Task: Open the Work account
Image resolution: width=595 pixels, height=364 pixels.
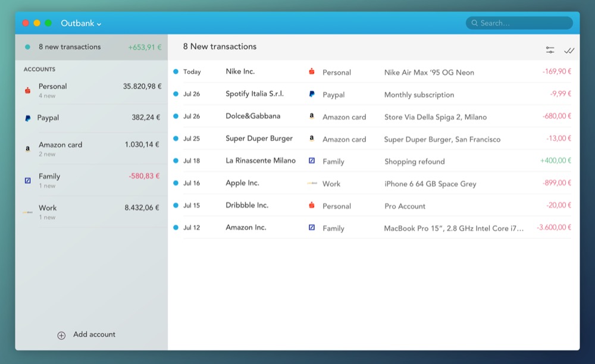Action: [92, 212]
